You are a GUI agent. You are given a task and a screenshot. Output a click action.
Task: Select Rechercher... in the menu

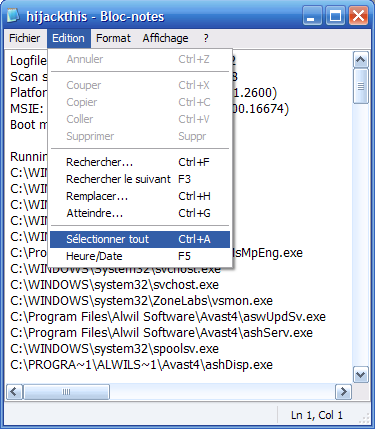pos(140,162)
